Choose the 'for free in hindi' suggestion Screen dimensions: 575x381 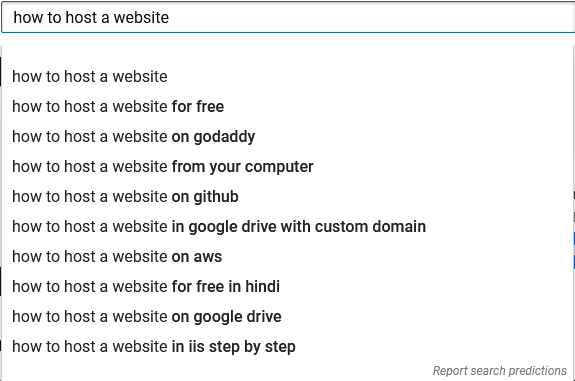[x=288, y=287]
